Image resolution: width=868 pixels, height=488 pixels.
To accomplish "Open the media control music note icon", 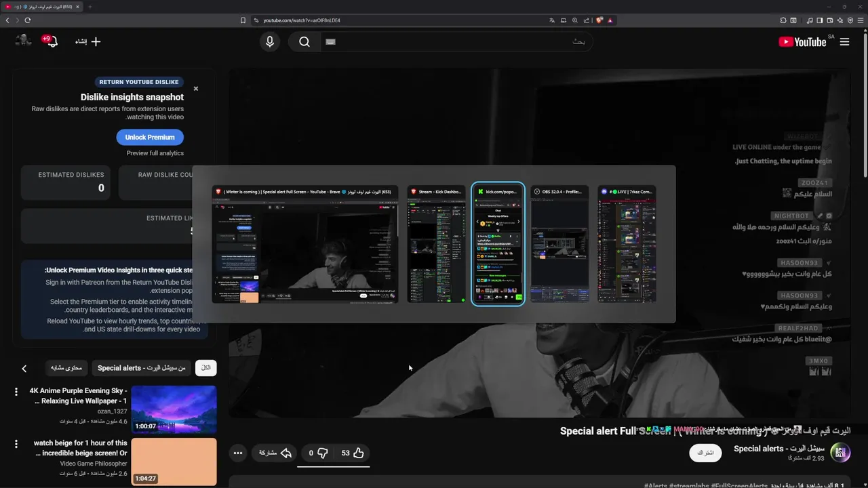I will [x=810, y=20].
